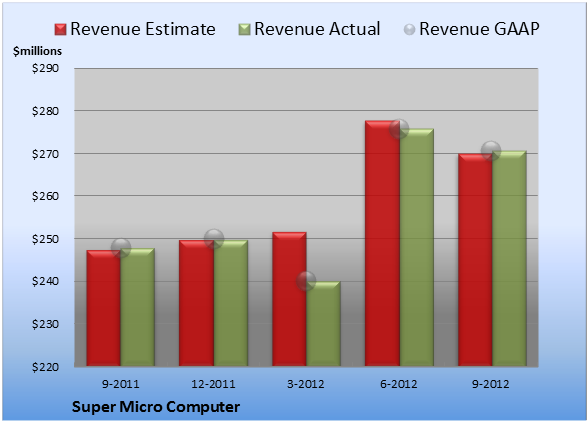Click the '$millions' axis unit label
Screen dimensions: 588x422
click(37, 51)
